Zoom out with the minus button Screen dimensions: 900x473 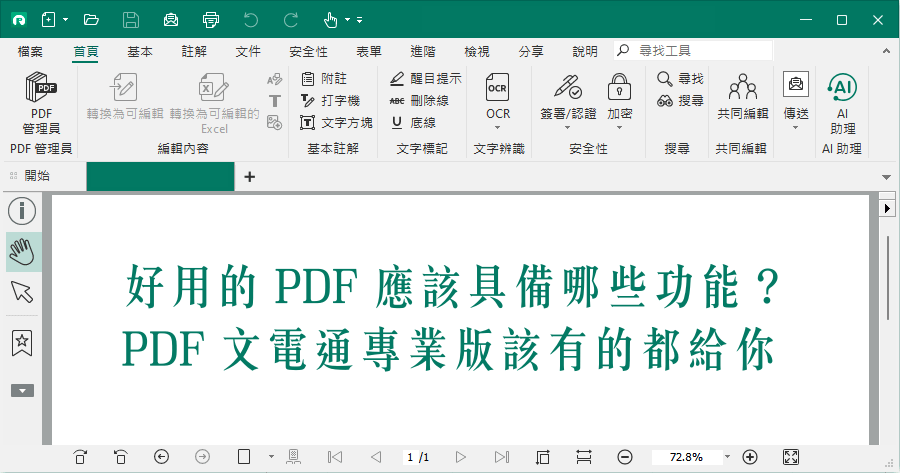625,457
